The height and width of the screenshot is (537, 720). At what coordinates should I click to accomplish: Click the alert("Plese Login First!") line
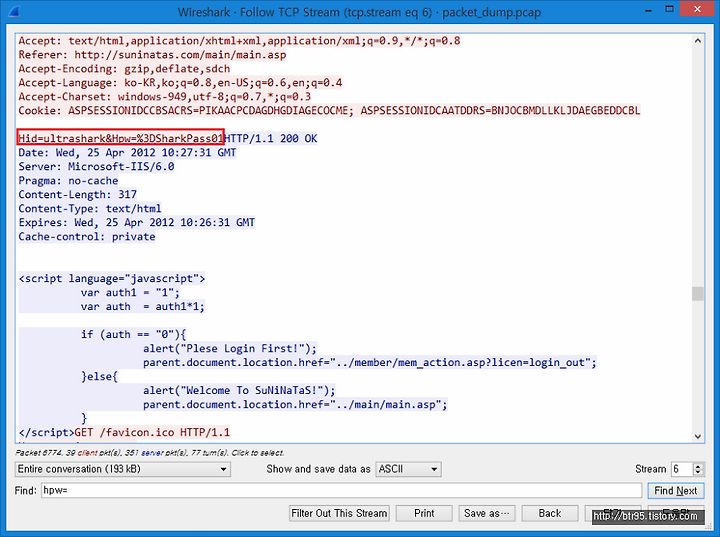click(x=230, y=348)
